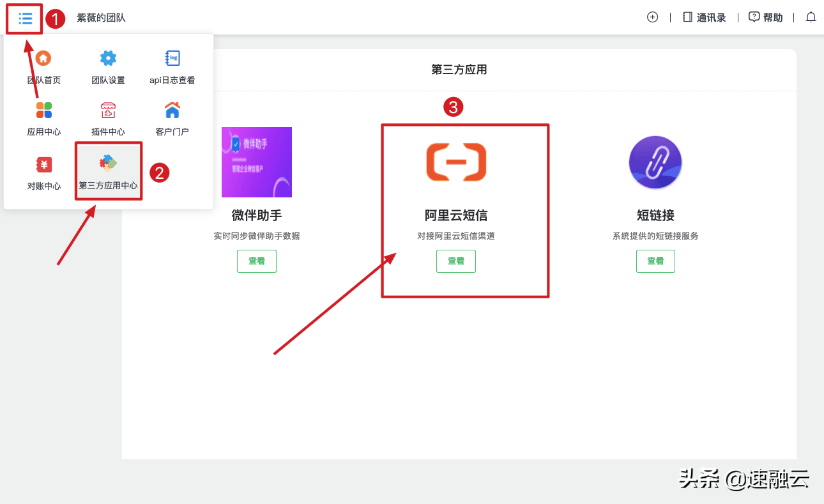Open 插件中心 store icon
This screenshot has width=824, height=504.
(x=108, y=110)
